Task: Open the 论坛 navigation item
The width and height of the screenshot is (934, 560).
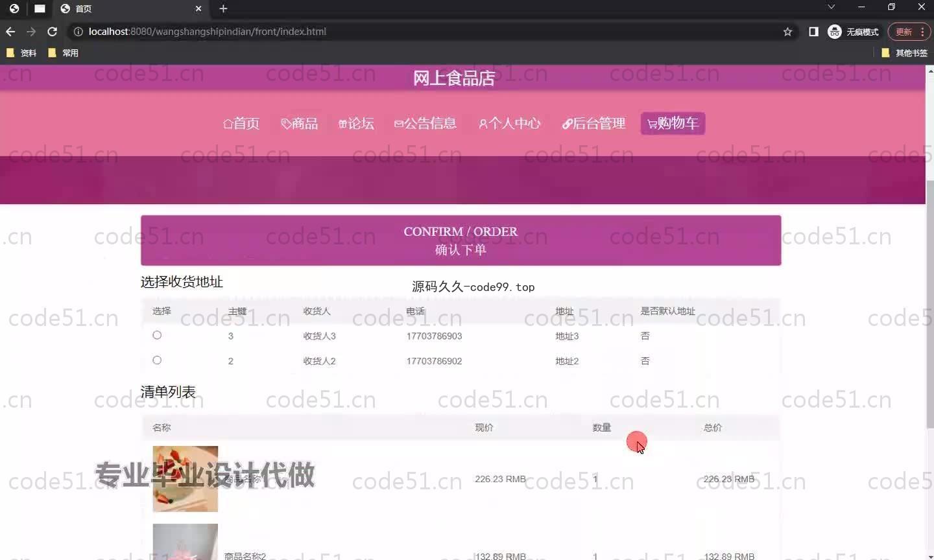Action: pyautogui.click(x=356, y=123)
